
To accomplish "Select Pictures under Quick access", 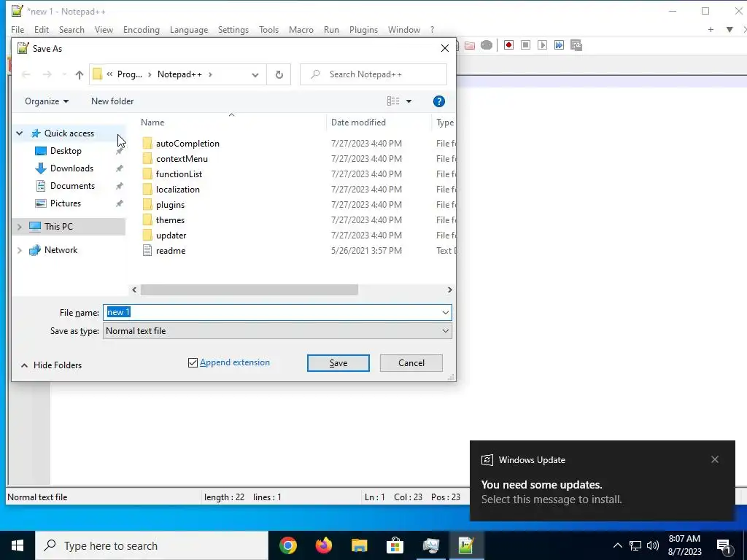I will coord(66,203).
